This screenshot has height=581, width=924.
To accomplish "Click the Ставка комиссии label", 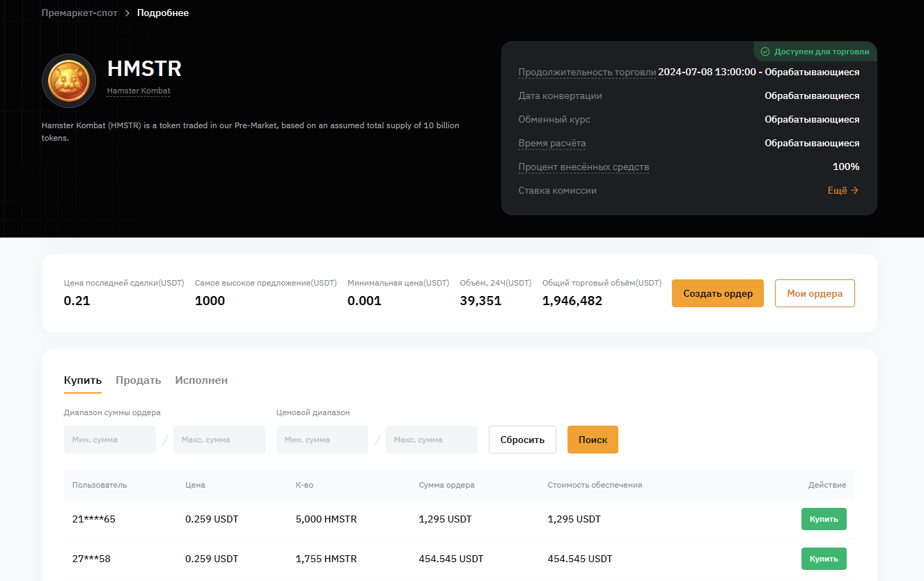I will (557, 190).
